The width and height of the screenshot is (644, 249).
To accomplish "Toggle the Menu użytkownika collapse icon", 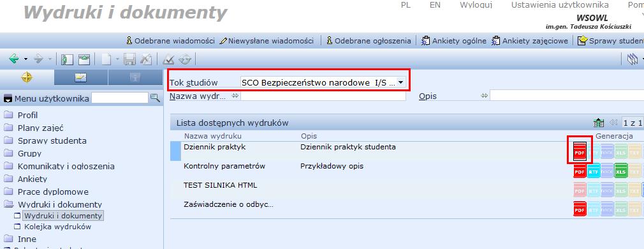I will coord(8,99).
